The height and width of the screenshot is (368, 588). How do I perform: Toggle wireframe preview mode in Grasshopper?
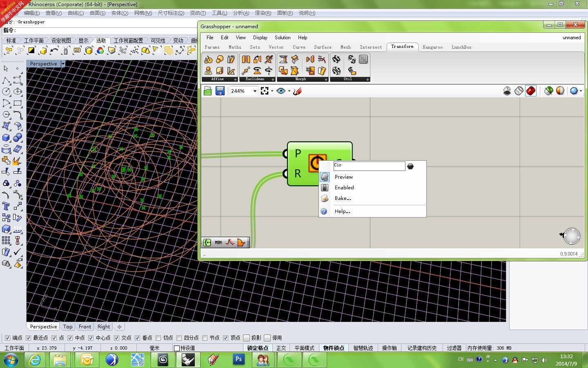tap(519, 91)
